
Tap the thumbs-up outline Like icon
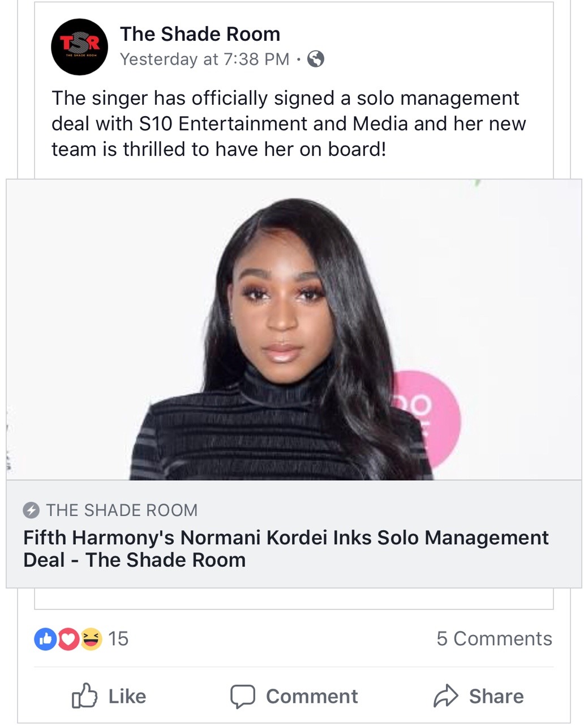85,696
